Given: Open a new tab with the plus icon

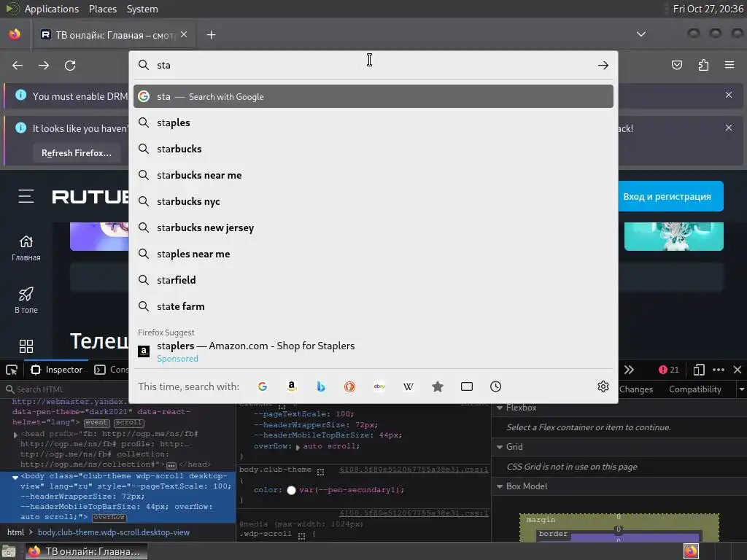Looking at the screenshot, I should coord(211,35).
